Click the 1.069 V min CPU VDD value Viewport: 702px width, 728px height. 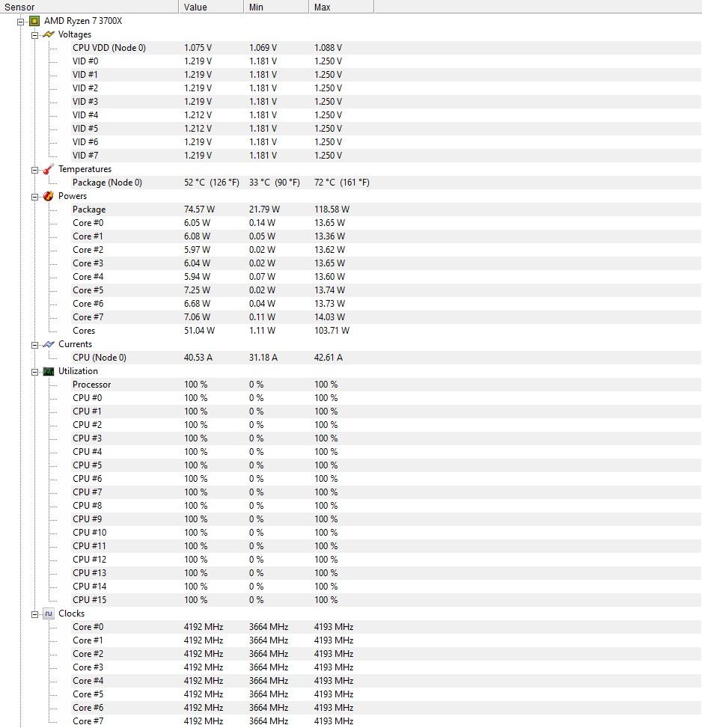click(263, 48)
